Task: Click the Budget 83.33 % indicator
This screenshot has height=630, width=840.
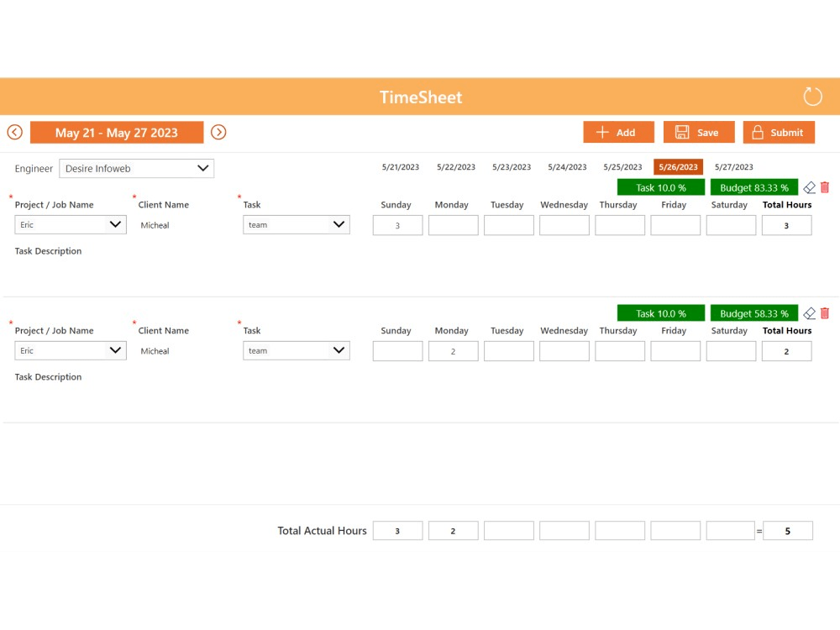Action: pos(753,186)
